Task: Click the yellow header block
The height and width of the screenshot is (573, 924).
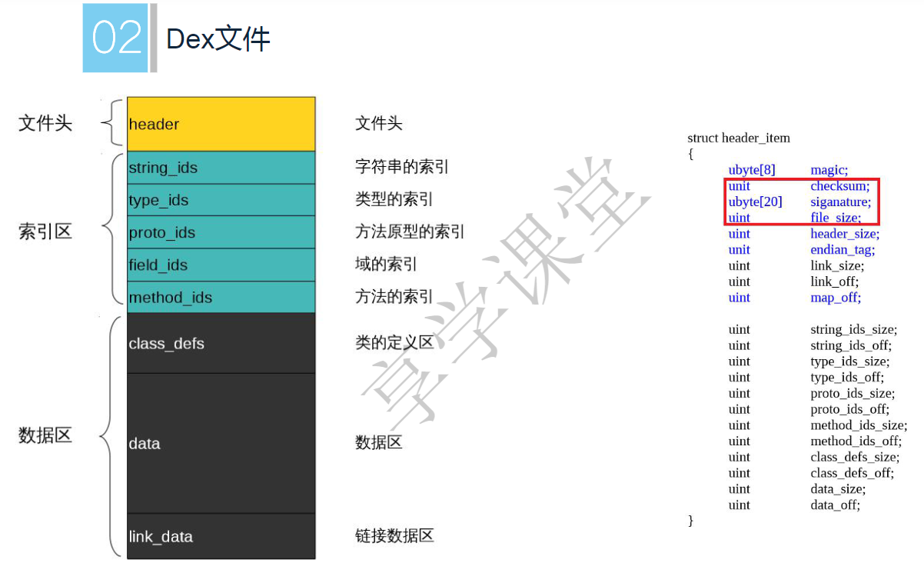Action: 221,124
